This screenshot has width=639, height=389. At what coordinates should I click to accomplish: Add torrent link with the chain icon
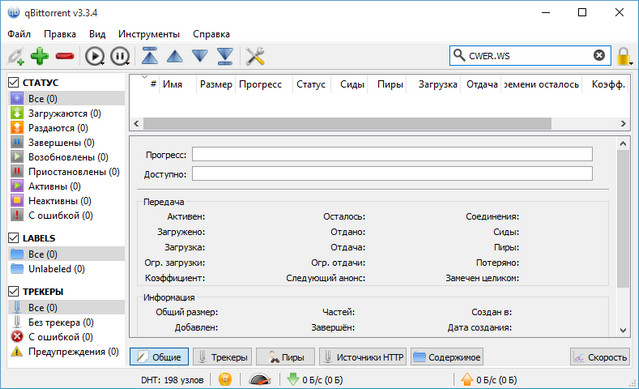pos(16,56)
